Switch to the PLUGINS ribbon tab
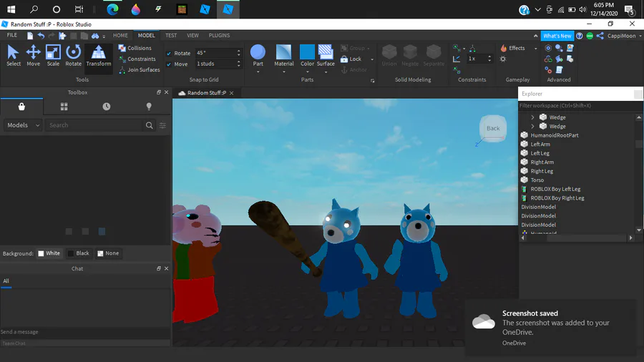The image size is (644, 362). tap(219, 35)
